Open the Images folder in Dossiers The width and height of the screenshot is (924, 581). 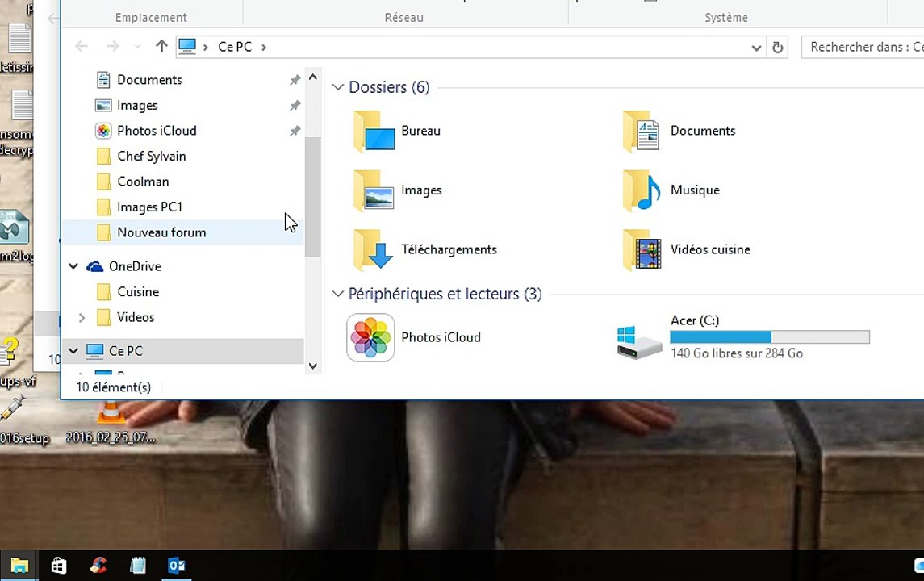374,190
